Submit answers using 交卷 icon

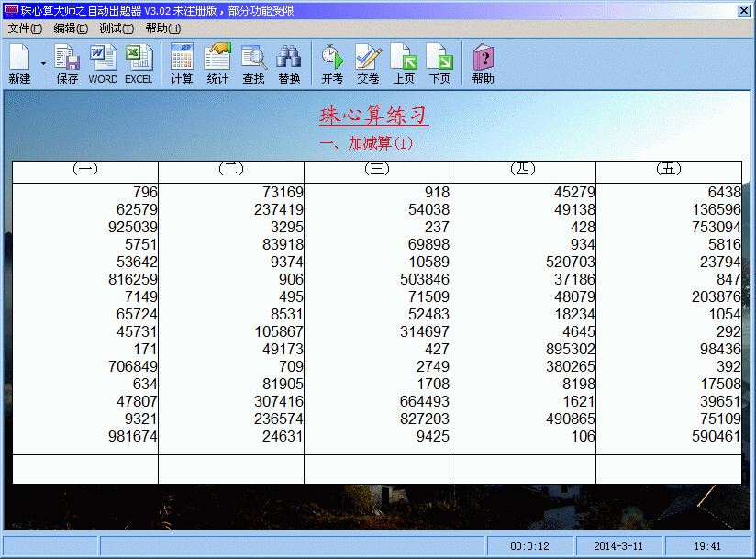click(x=368, y=63)
